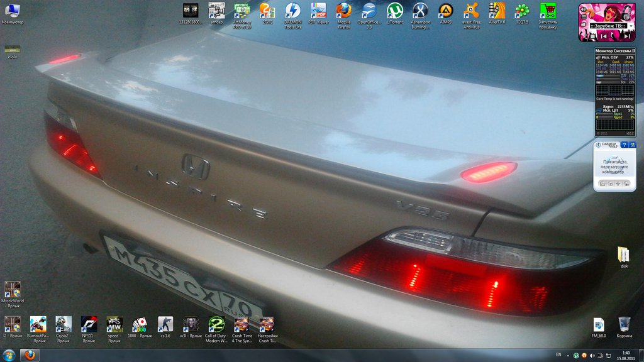The image size is (644, 362).
Task: Open Настройки Crash Time shortcut
Action: click(x=267, y=329)
